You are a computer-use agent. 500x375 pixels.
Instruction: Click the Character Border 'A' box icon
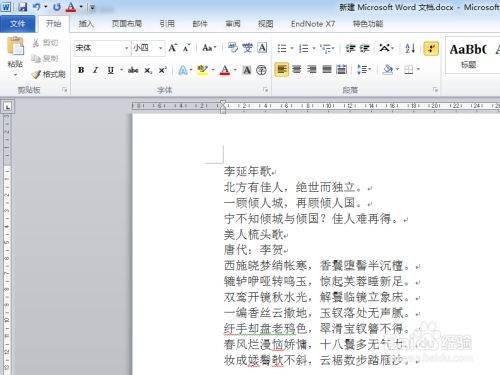click(x=263, y=48)
